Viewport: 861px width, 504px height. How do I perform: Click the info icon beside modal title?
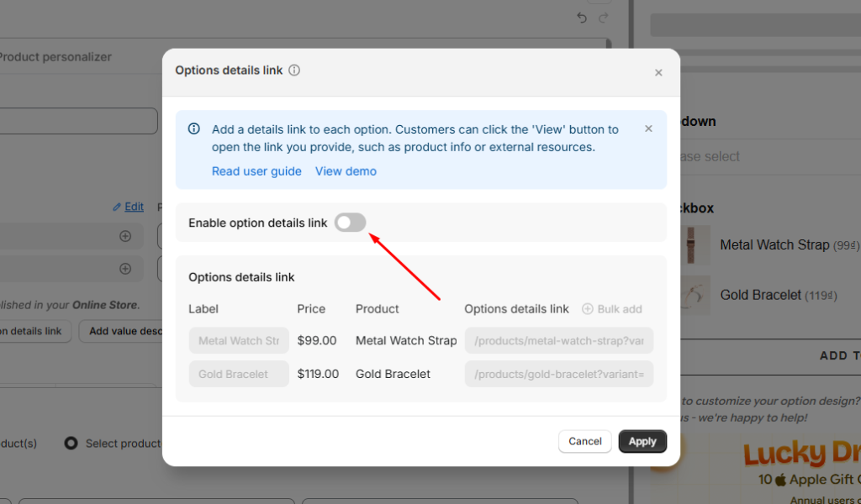point(294,71)
